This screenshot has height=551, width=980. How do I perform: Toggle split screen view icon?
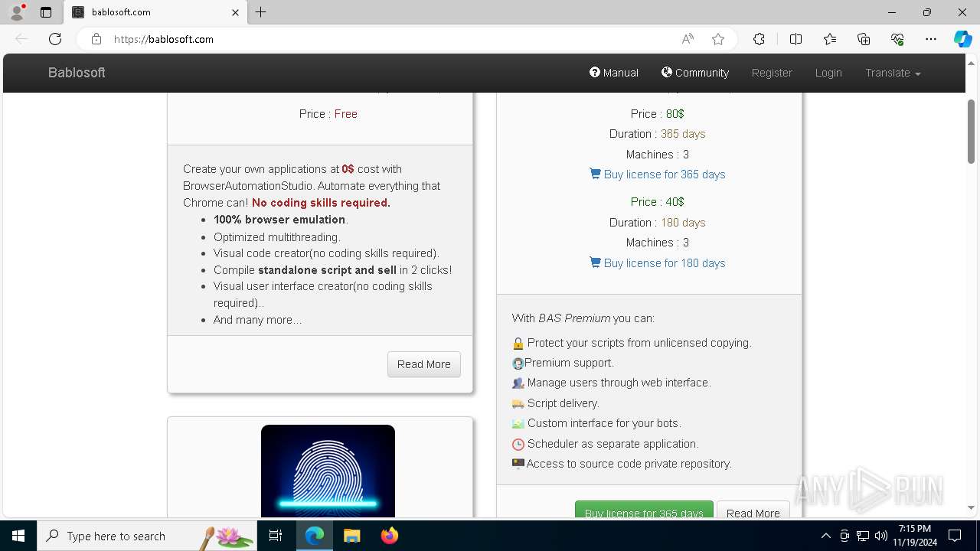click(795, 39)
